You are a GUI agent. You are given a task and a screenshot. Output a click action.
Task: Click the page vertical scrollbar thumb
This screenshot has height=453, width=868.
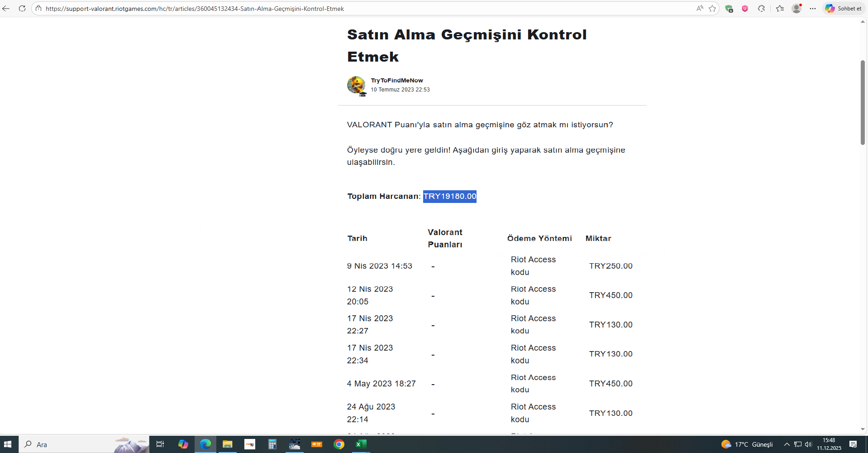click(863, 102)
